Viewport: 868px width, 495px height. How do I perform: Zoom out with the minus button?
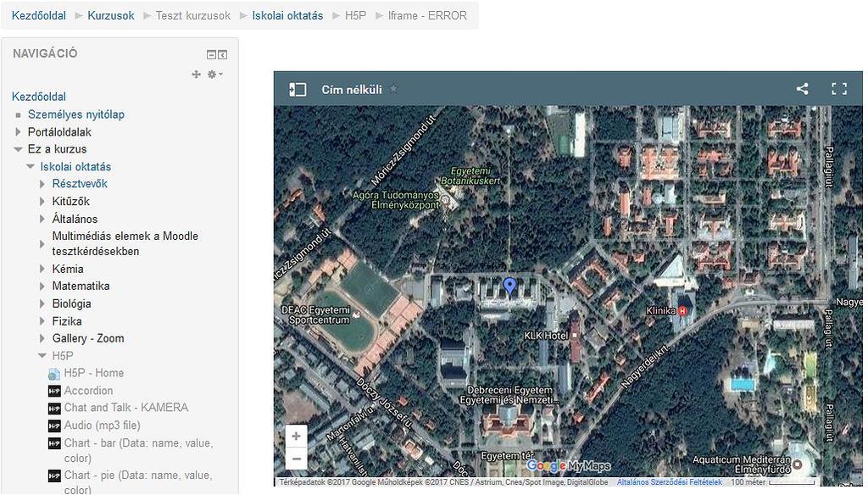[x=296, y=459]
